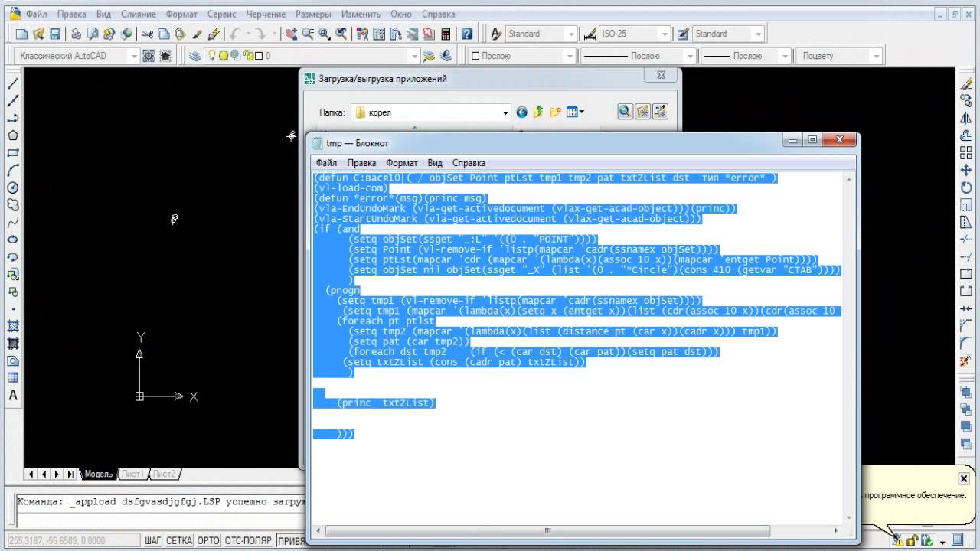Select the Erase tool in Modify toolbar
Screen dimensions: 980x551
(966, 83)
